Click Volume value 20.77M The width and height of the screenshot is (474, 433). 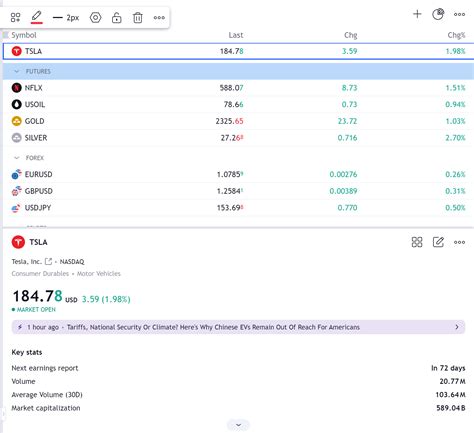coord(452,381)
